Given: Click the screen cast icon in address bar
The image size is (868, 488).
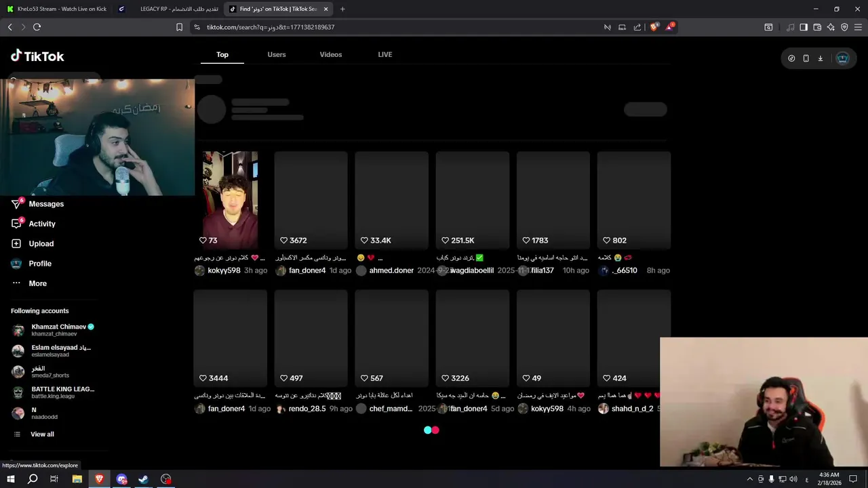Looking at the screenshot, I should (x=622, y=27).
